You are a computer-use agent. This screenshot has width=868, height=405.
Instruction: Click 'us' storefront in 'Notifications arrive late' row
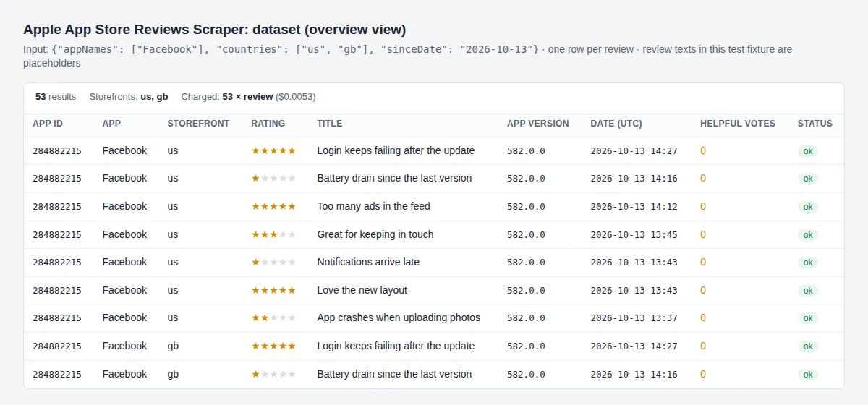tap(173, 262)
